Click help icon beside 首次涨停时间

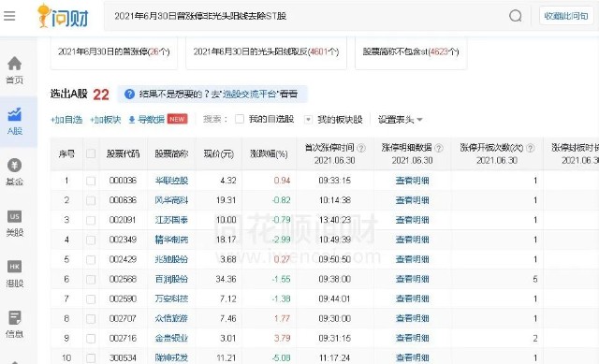pos(361,148)
